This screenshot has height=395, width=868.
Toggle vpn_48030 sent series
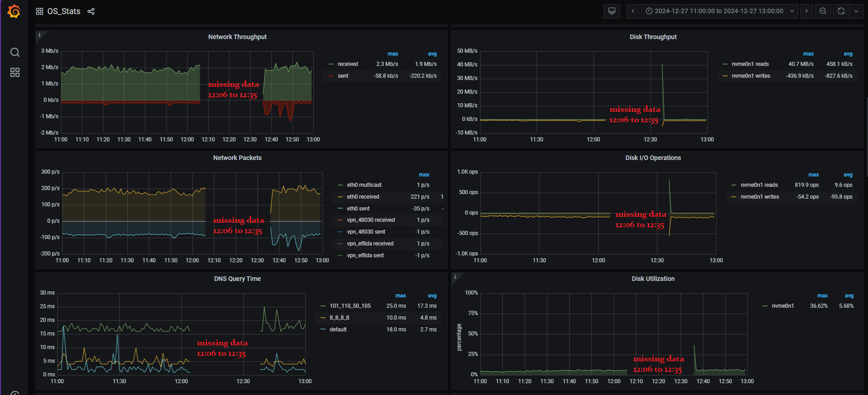366,232
